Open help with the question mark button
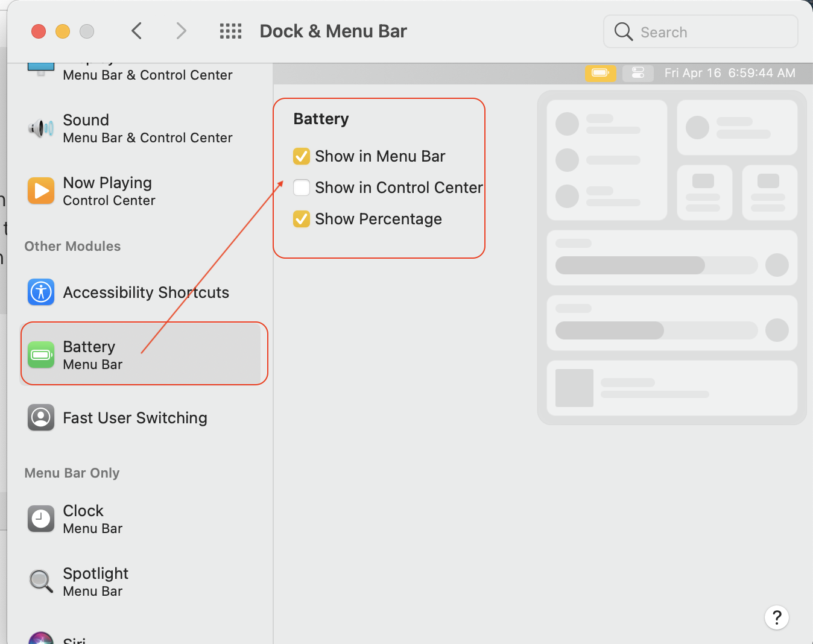Image resolution: width=813 pixels, height=644 pixels. click(777, 617)
